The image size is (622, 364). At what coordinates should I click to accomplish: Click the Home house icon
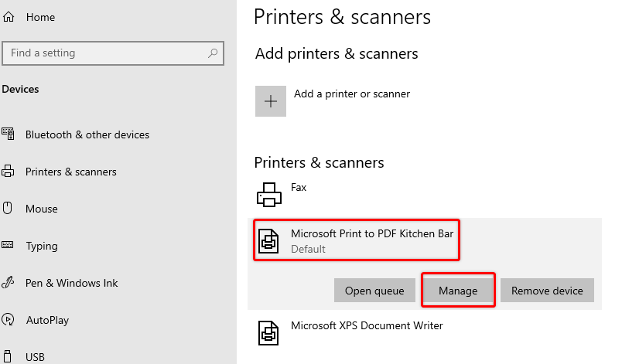(x=9, y=17)
